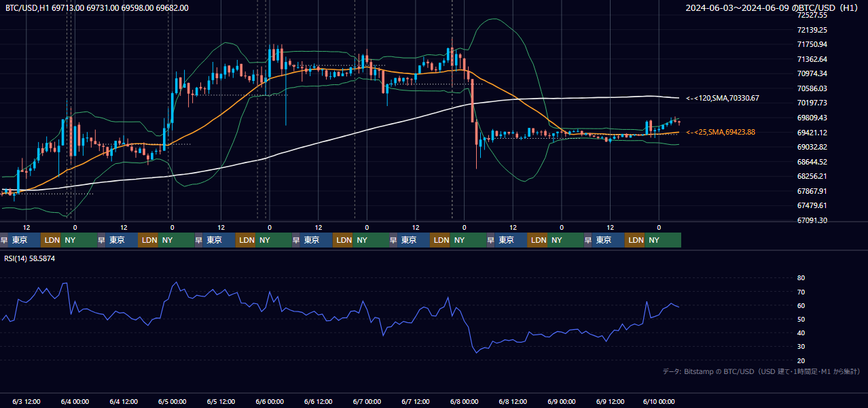Click RSI scale value 80
Image resolution: width=868 pixels, height=408 pixels.
tap(801, 278)
